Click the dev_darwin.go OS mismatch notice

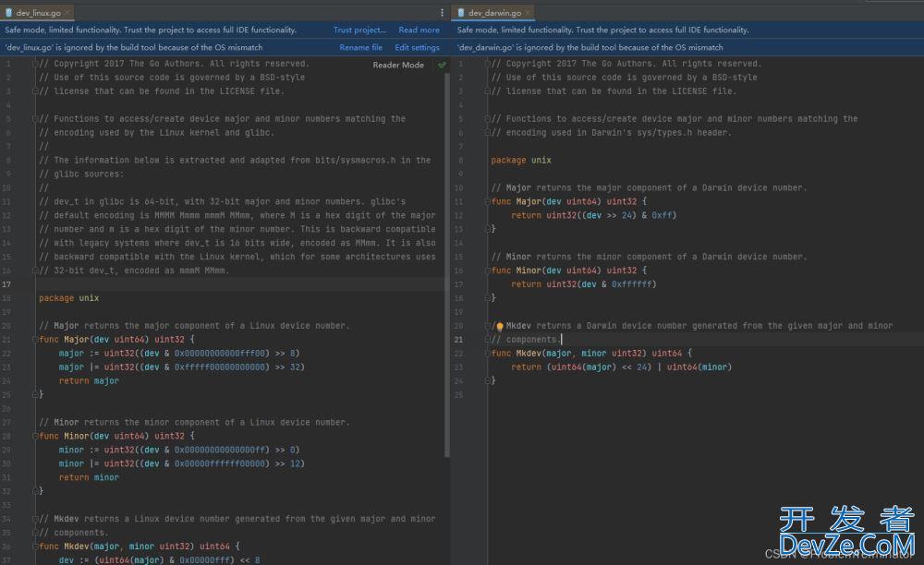pyautogui.click(x=590, y=48)
